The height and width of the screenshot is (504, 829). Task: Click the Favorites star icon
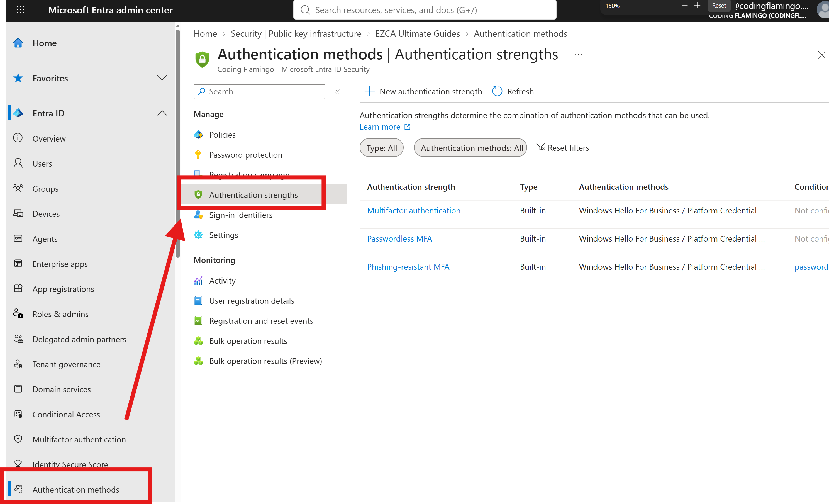click(x=18, y=78)
